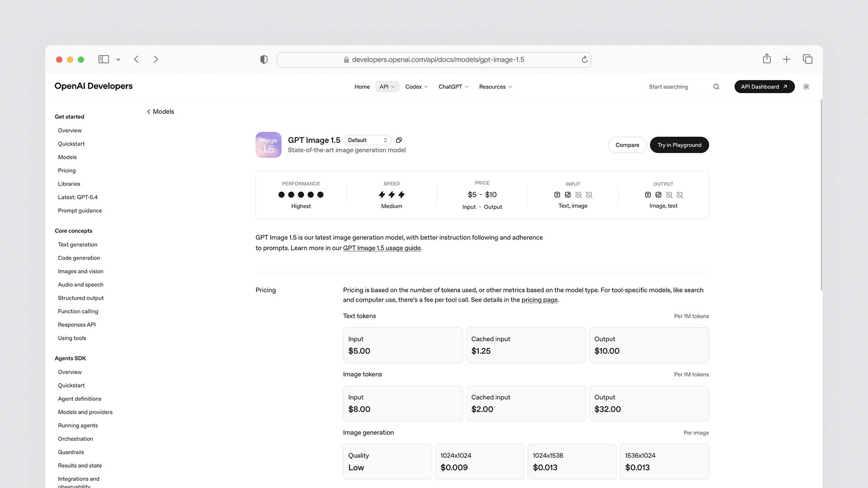This screenshot has height=488, width=868.
Task: Go back with browser back arrow
Action: click(136, 59)
